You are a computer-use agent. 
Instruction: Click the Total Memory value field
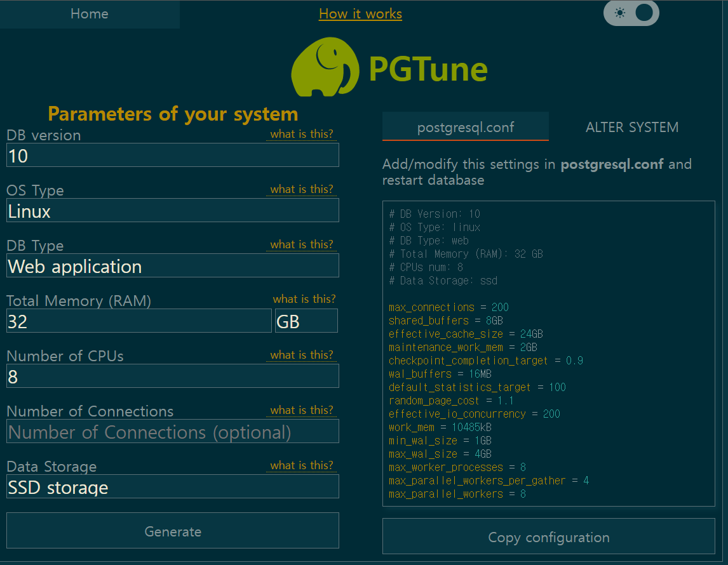coord(139,321)
